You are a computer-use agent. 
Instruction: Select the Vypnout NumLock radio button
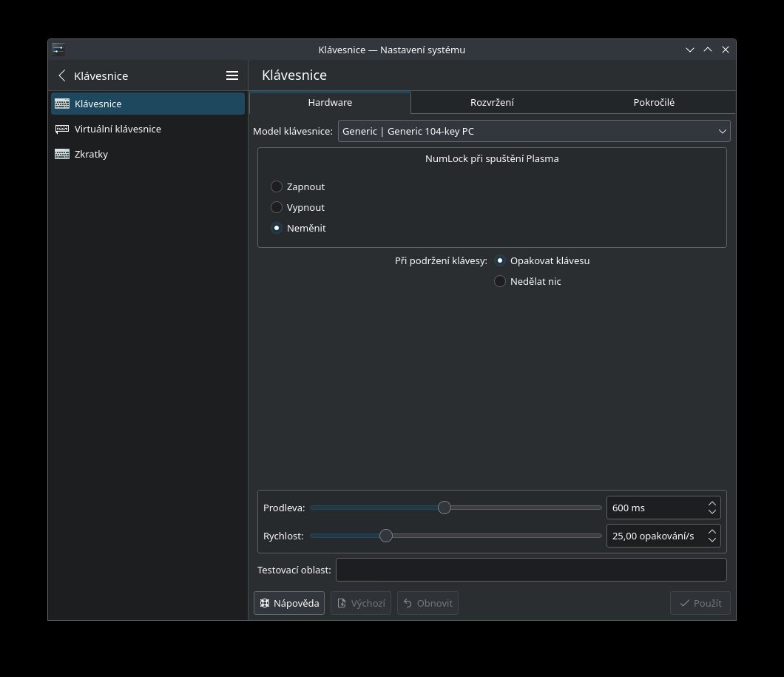pyautogui.click(x=277, y=207)
